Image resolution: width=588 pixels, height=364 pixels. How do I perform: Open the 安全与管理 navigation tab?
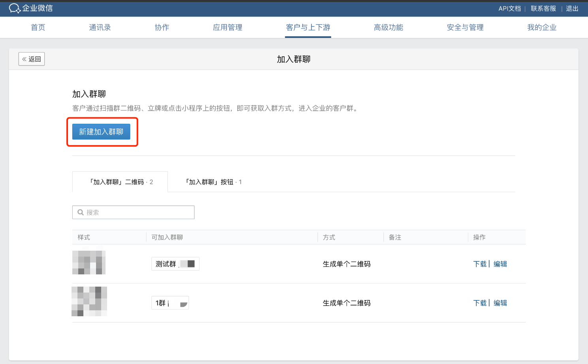point(465,27)
